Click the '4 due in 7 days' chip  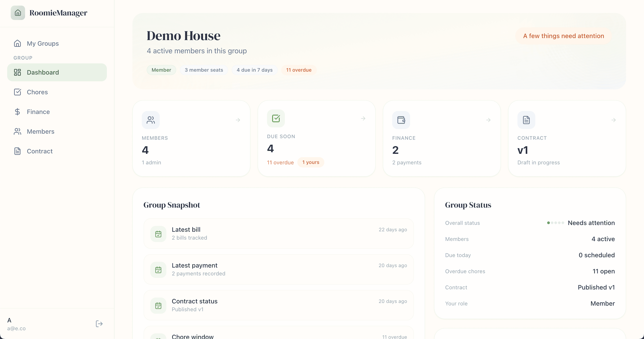coord(254,70)
